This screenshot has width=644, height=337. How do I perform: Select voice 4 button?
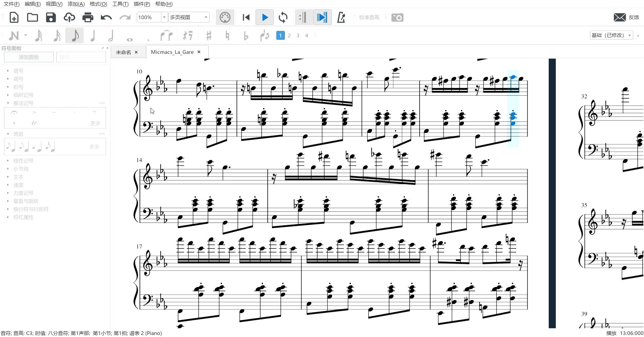tap(307, 35)
